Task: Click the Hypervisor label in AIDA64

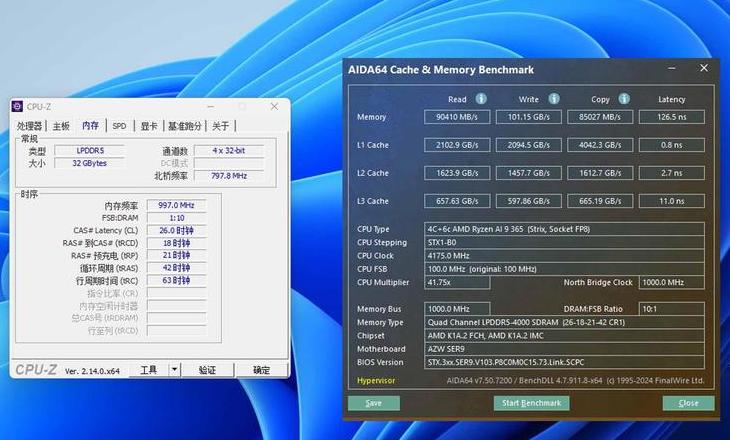Action: pos(376,381)
